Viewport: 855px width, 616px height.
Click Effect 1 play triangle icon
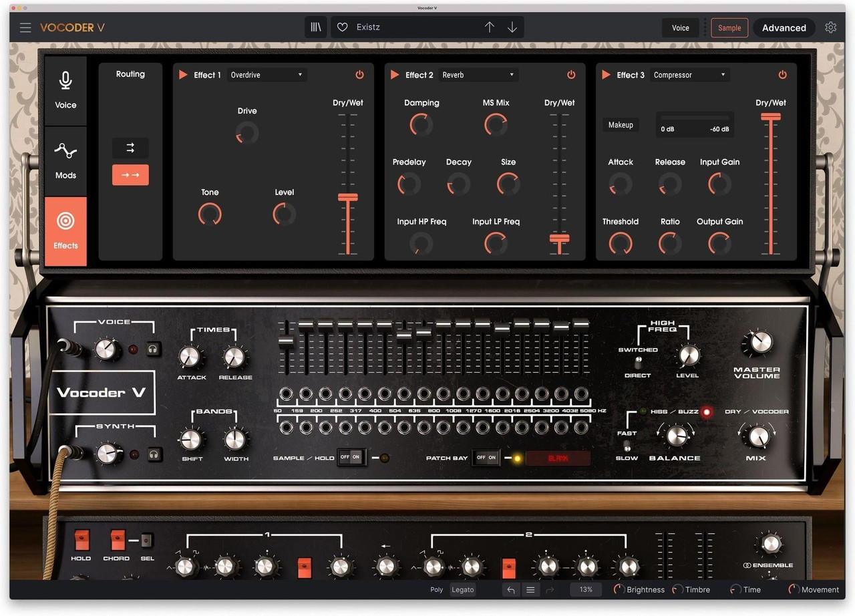(183, 75)
